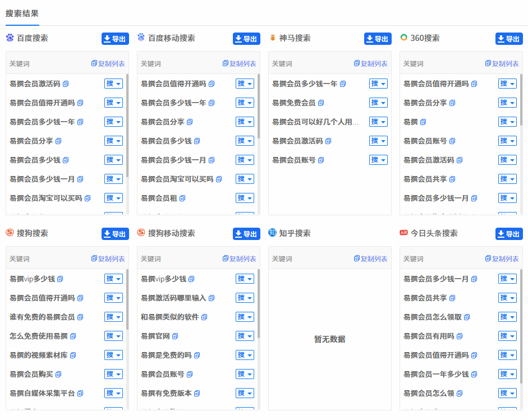
Task: Click 复制列表 in 知乎搜索 panel
Action: point(371,259)
